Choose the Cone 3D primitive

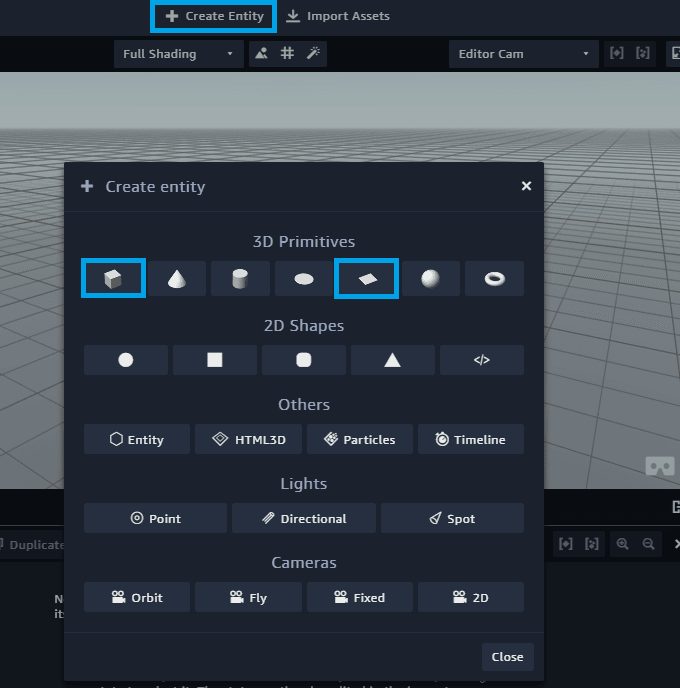click(177, 278)
